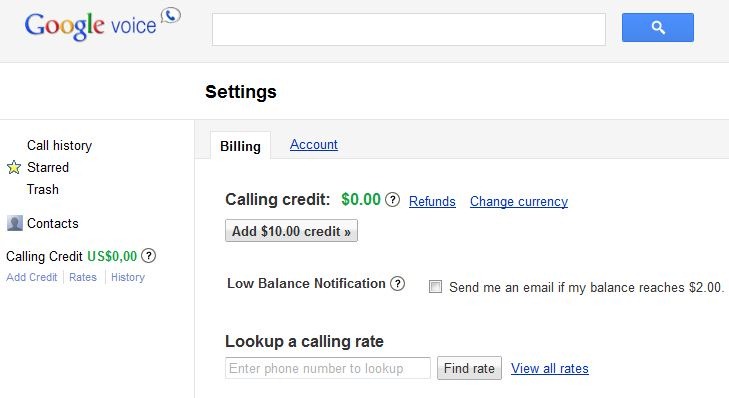
Task: Click the phone number lookup field
Action: [328, 368]
